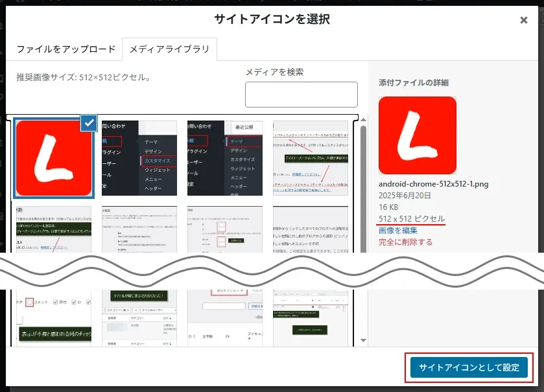Uncheck the blue checkmark on the selected thumbnail

pos(89,123)
